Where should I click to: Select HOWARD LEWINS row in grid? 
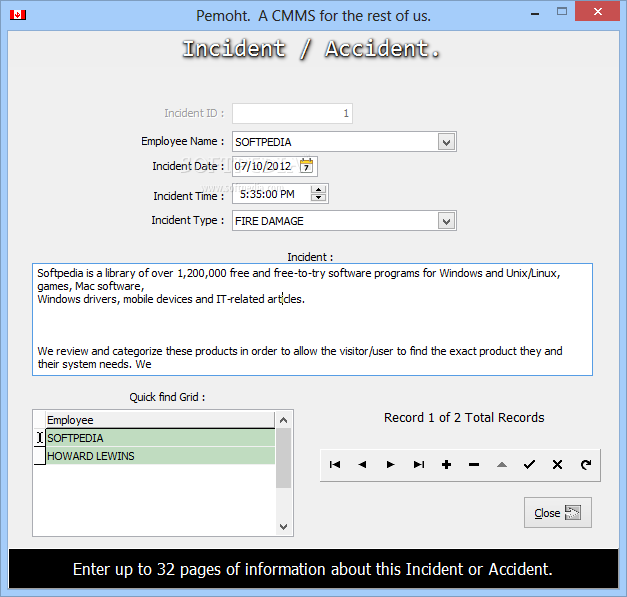point(160,456)
